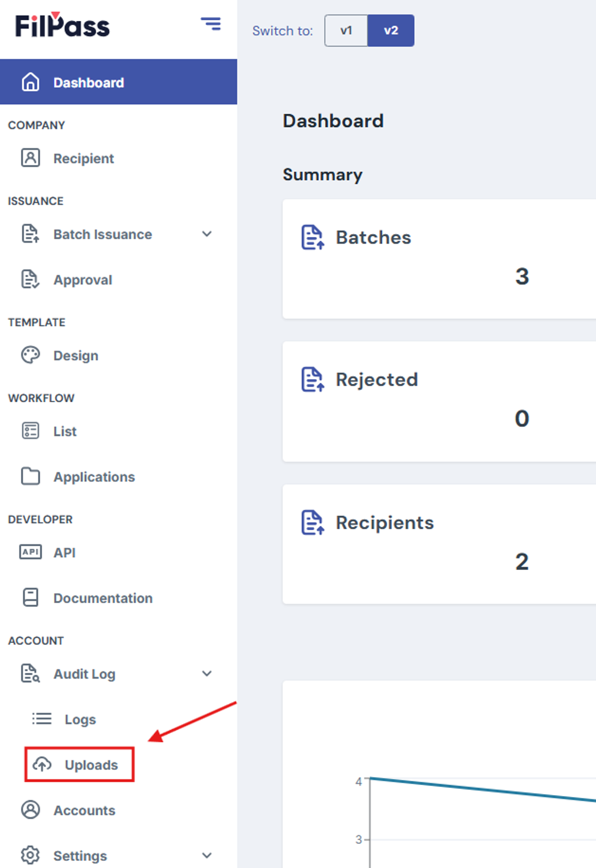Click the Design palette icon
This screenshot has height=868, width=596.
click(x=30, y=355)
